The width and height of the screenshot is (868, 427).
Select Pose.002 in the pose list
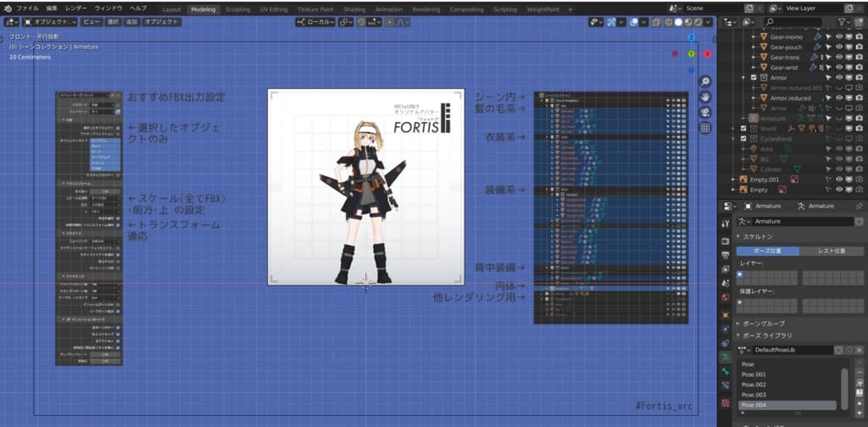[754, 384]
